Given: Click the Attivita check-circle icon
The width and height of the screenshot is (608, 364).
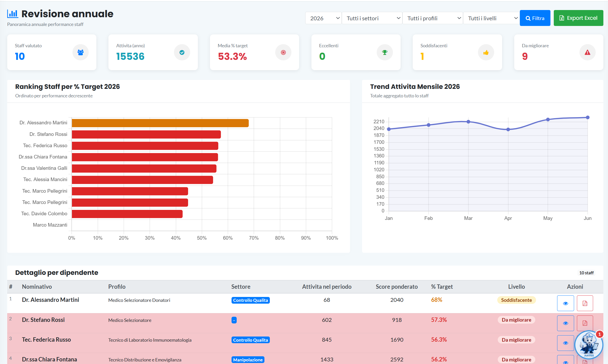Looking at the screenshot, I should coord(182,52).
